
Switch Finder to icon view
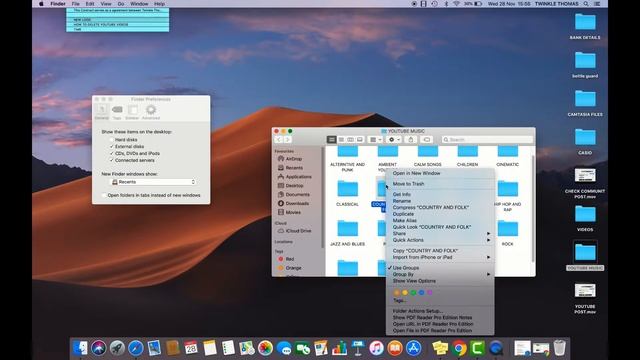tap(331, 140)
